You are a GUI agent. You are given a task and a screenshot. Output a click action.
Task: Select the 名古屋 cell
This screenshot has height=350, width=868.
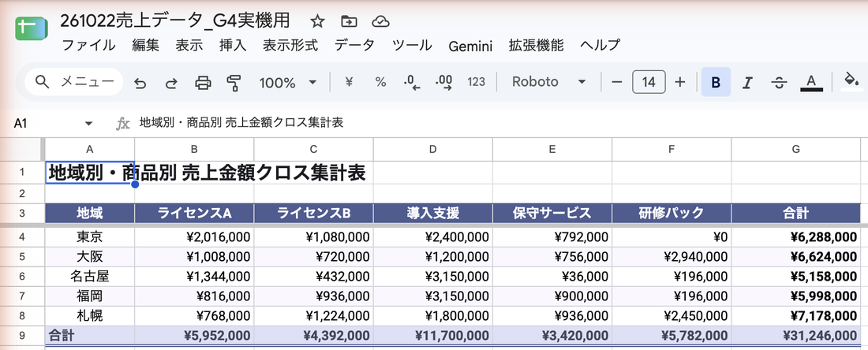coord(90,277)
